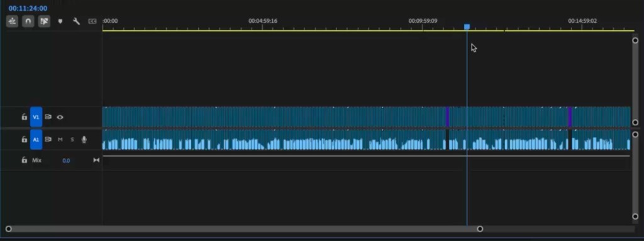Click ruler at 00:14:59:02 label
The height and width of the screenshot is (241, 644).
[x=582, y=21]
